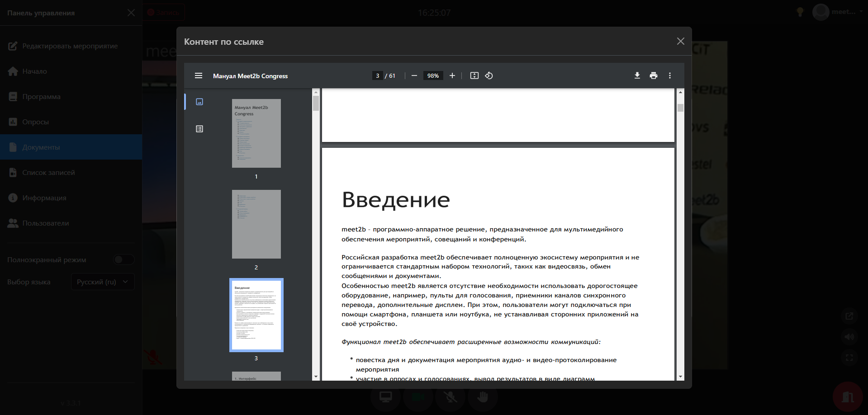Raise hand using the hand icon

pyautogui.click(x=483, y=397)
